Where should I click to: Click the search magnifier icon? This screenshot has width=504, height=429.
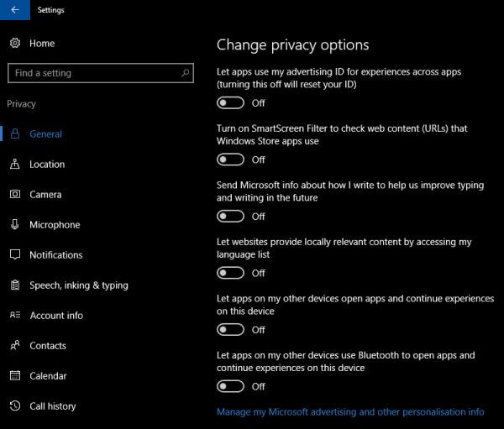point(185,73)
